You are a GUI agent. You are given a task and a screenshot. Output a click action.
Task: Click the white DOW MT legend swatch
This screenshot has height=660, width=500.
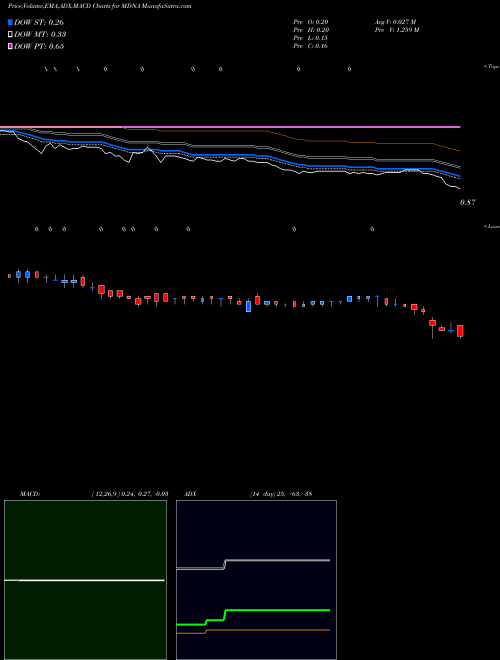point(10,35)
